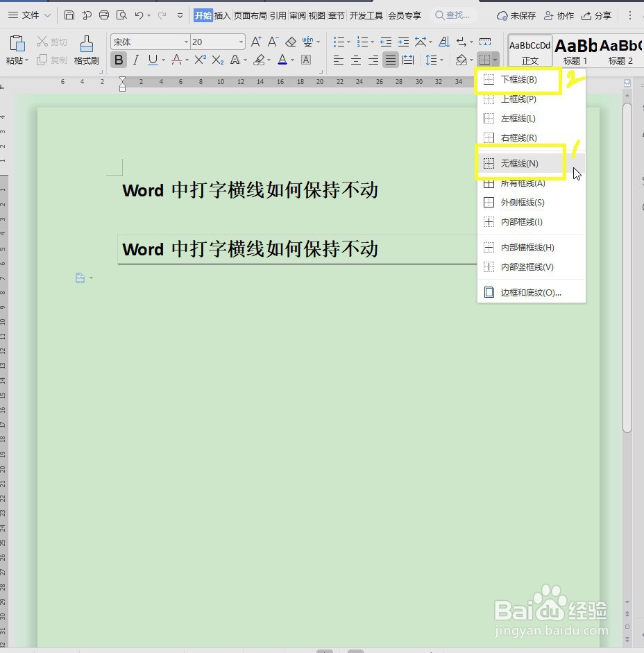The height and width of the screenshot is (653, 644).
Task: Select the bulleted list icon
Action: [338, 41]
